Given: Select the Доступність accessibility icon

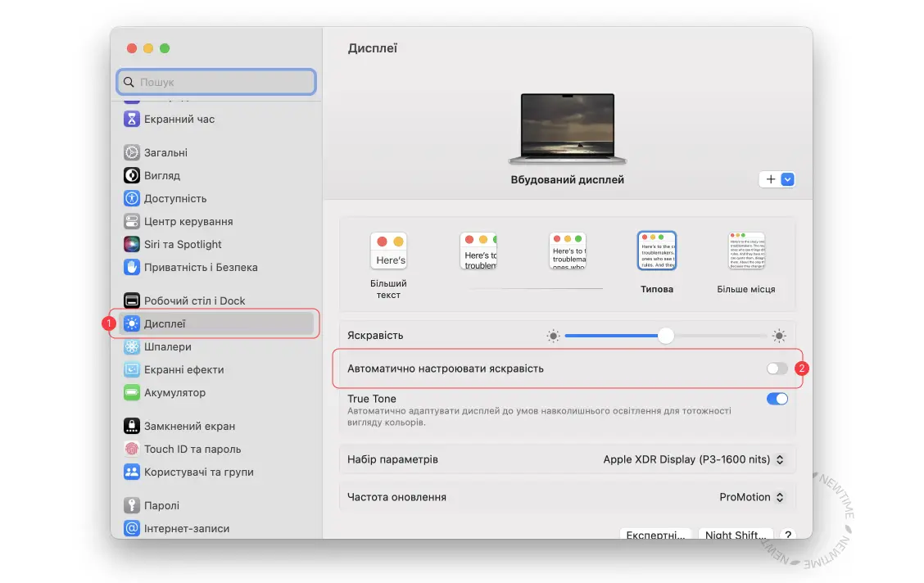Looking at the screenshot, I should click(131, 198).
